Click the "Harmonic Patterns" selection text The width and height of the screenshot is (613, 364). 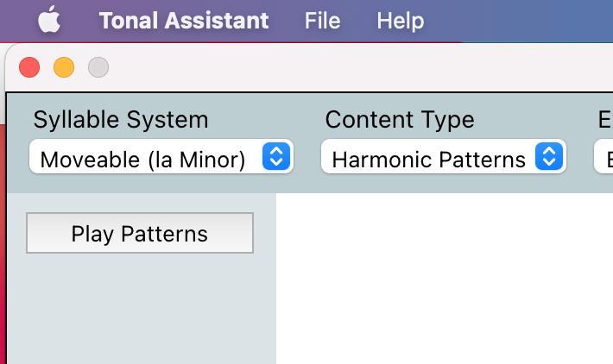pos(429,159)
